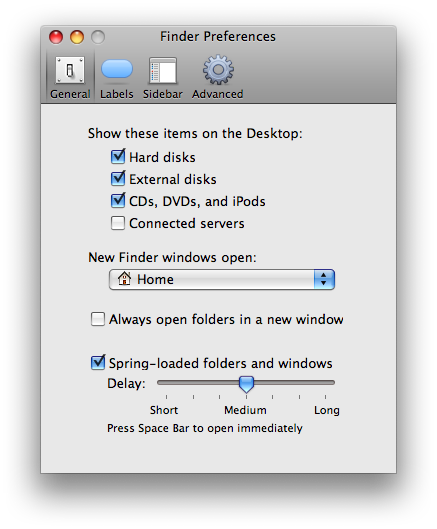The image size is (437, 529).
Task: Click the Finder Preferences title bar text
Action: [218, 36]
